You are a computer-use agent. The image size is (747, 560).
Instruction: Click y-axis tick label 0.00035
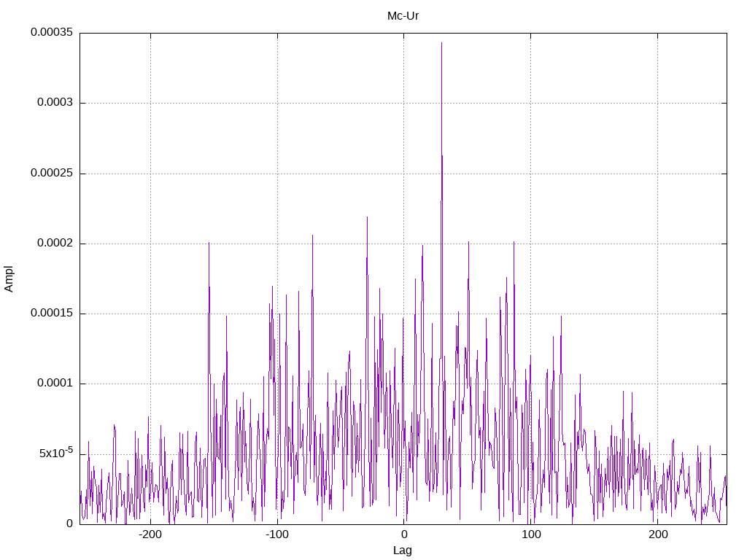pyautogui.click(x=52, y=32)
